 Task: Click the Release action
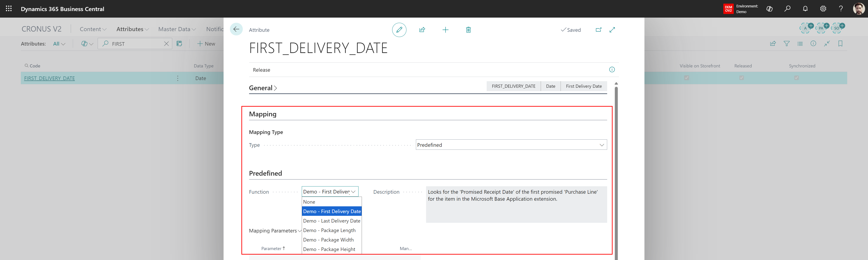pos(262,70)
